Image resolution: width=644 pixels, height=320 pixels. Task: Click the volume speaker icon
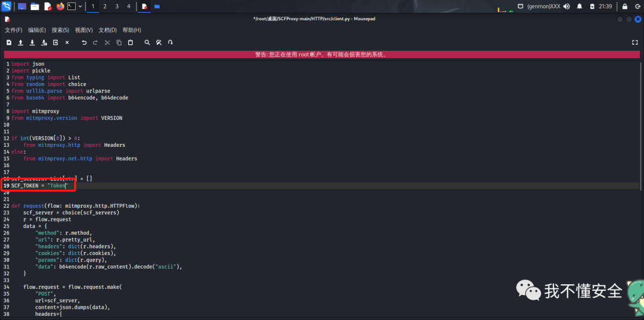tap(565, 7)
